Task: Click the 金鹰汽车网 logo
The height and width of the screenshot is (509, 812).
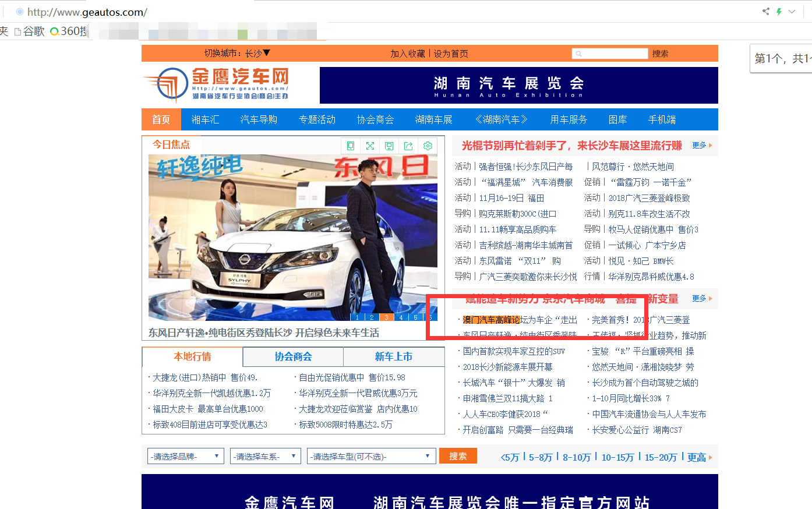Action: click(x=216, y=84)
